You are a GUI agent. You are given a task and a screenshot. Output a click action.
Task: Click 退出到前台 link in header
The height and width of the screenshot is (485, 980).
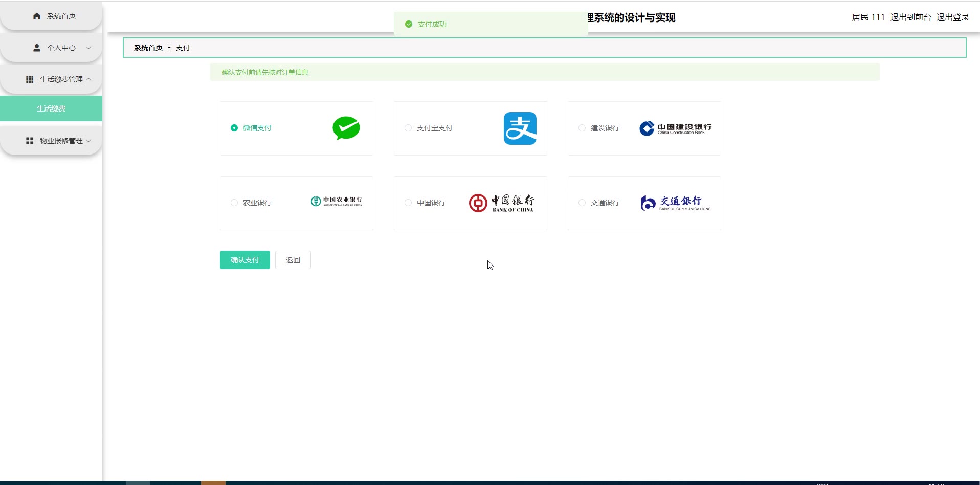pos(910,17)
